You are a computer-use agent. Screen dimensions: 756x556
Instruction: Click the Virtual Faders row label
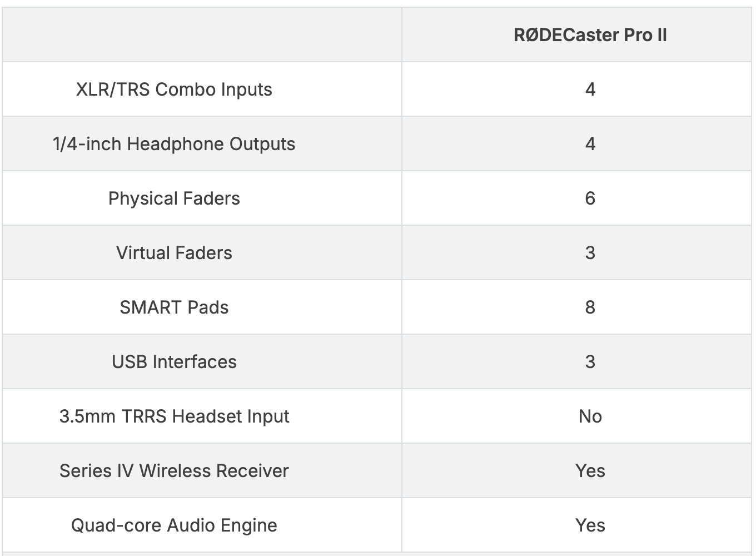coord(174,253)
